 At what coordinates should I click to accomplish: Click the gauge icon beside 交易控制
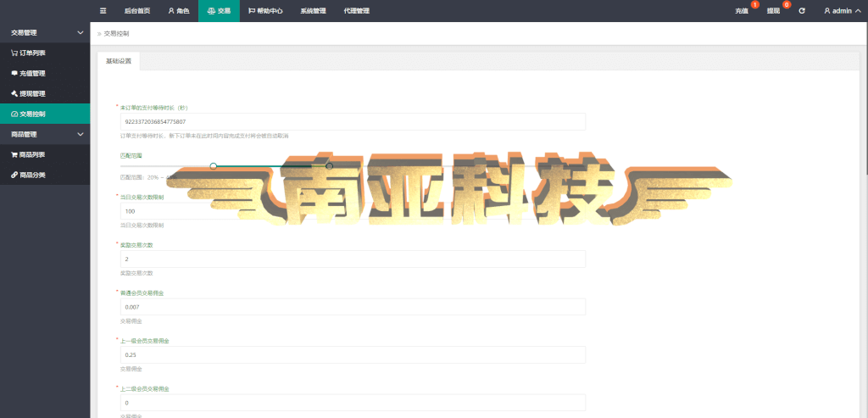[x=14, y=114]
